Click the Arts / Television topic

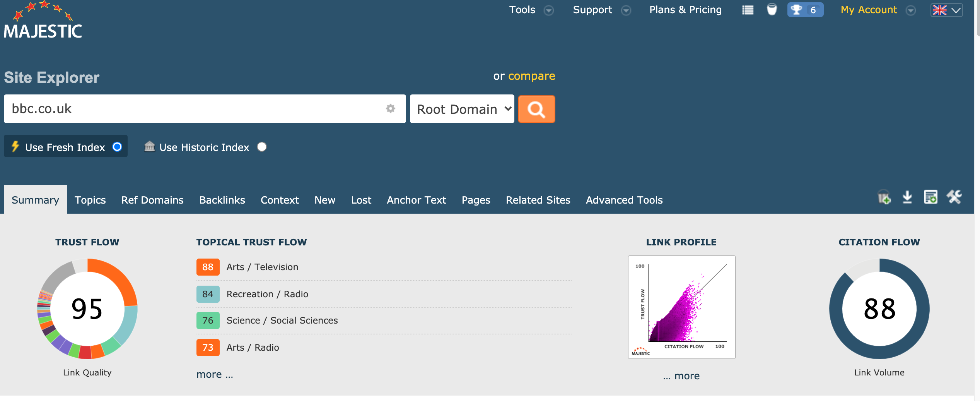tap(262, 267)
